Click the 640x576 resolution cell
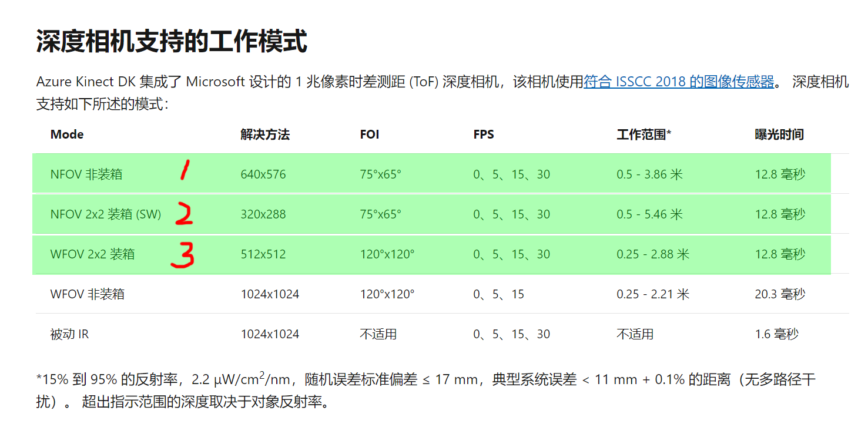 coord(263,174)
